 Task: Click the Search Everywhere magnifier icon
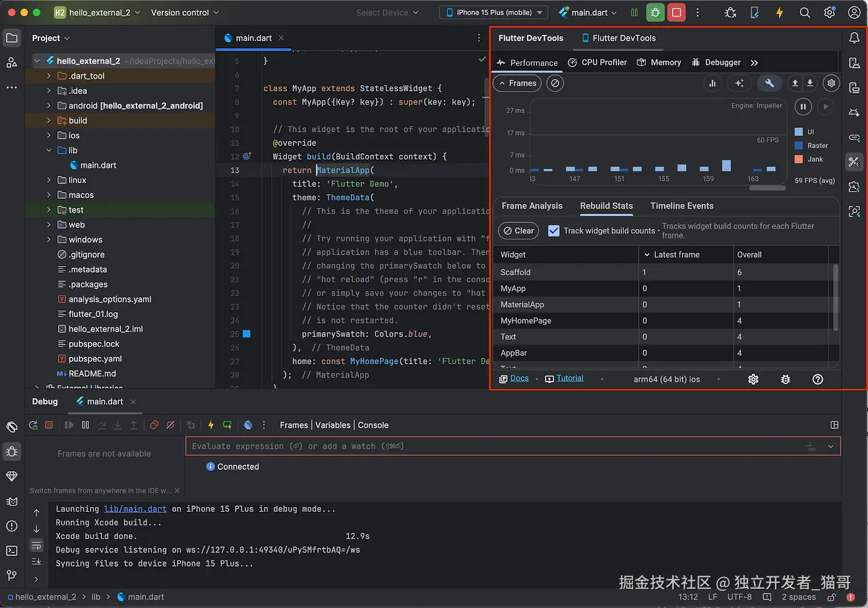(805, 12)
